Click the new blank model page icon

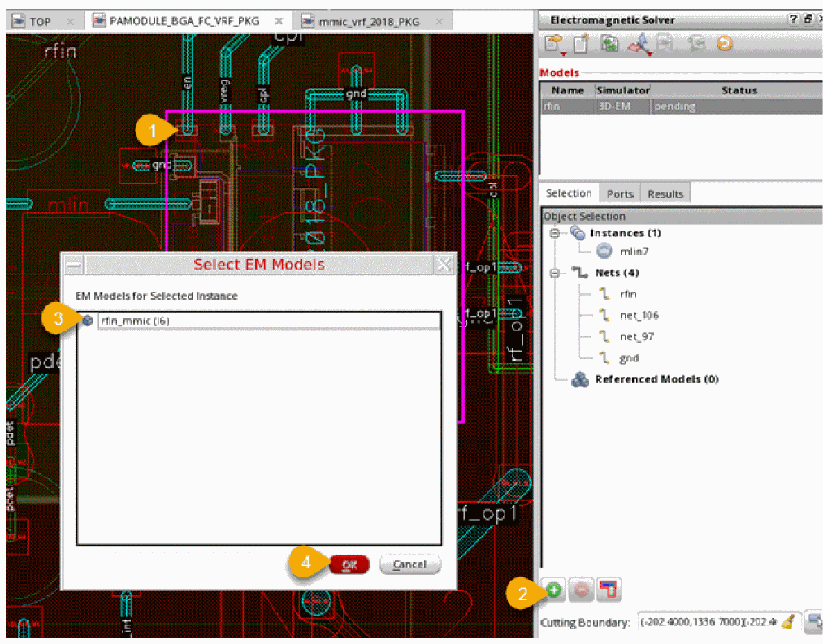[581, 45]
